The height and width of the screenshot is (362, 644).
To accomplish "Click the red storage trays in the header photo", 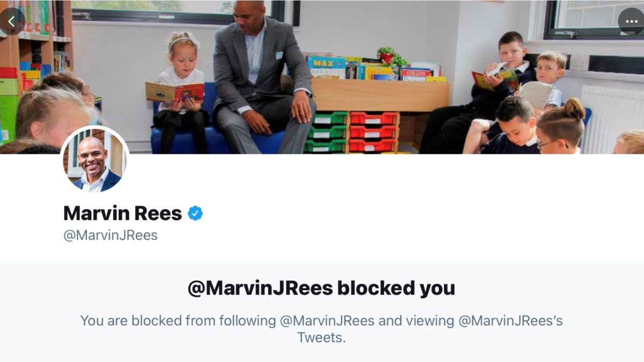I will pyautogui.click(x=373, y=132).
